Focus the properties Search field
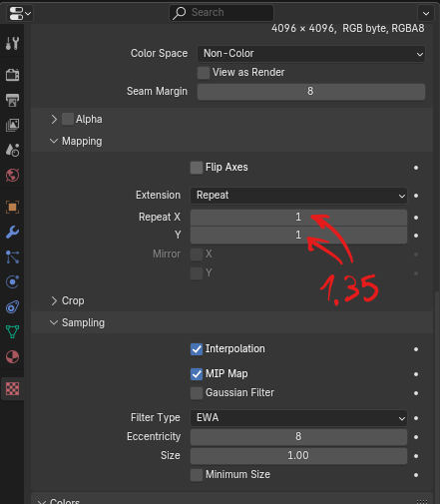 coord(221,13)
